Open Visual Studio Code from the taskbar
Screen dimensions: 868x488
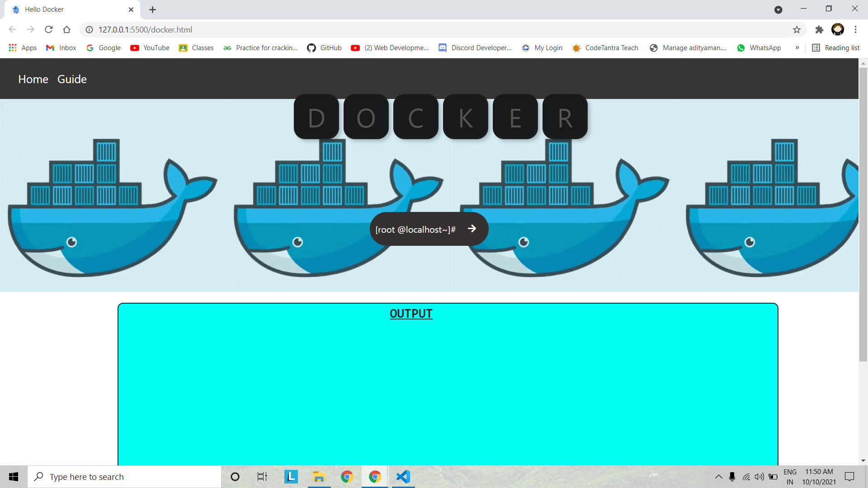pos(403,477)
